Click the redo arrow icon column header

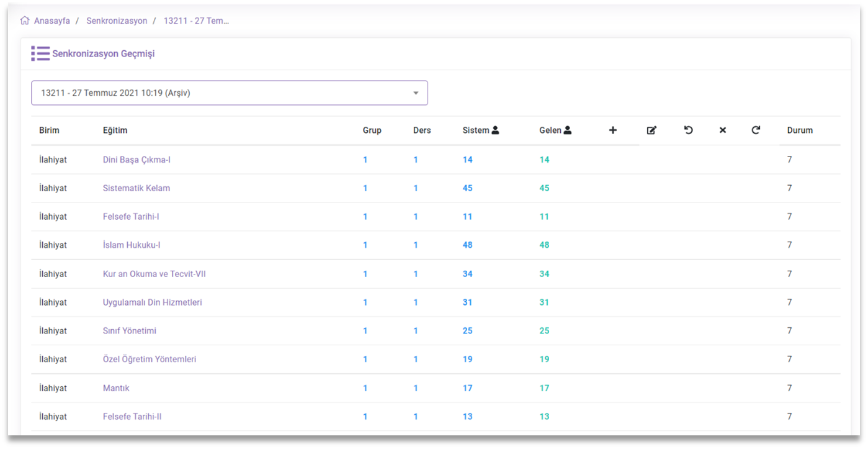[756, 130]
